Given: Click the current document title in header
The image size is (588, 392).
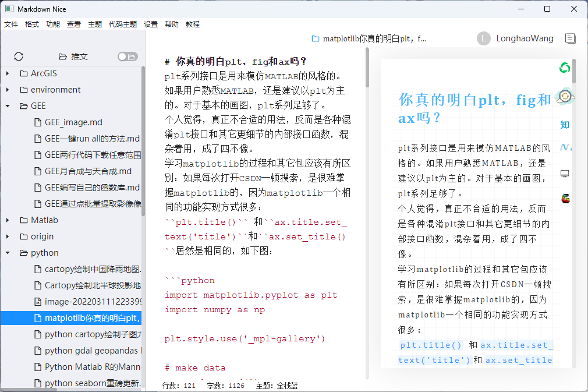Looking at the screenshot, I should 374,38.
